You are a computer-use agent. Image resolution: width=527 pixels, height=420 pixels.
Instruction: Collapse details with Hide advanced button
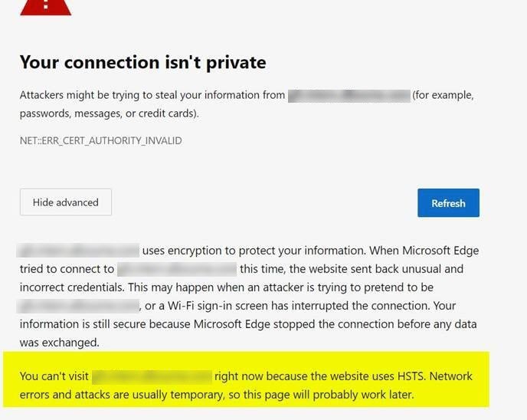point(66,202)
